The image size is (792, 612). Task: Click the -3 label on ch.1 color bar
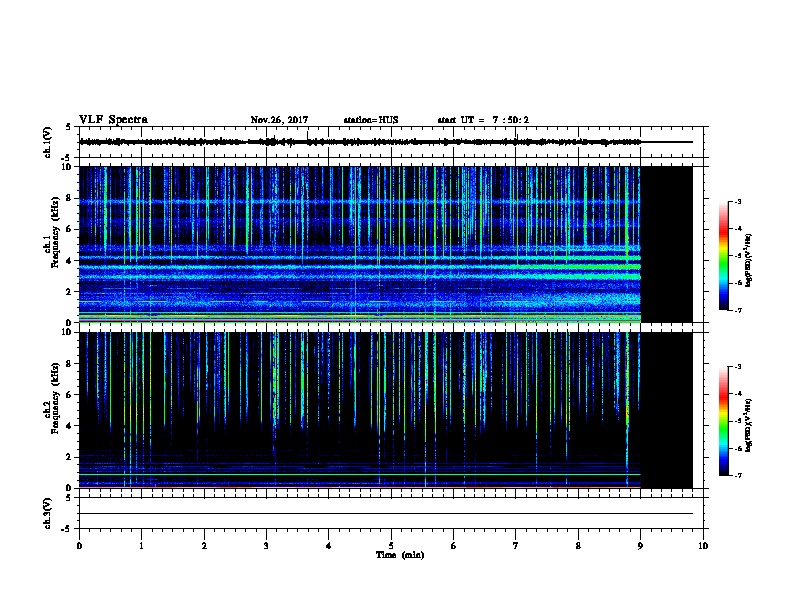click(x=737, y=201)
